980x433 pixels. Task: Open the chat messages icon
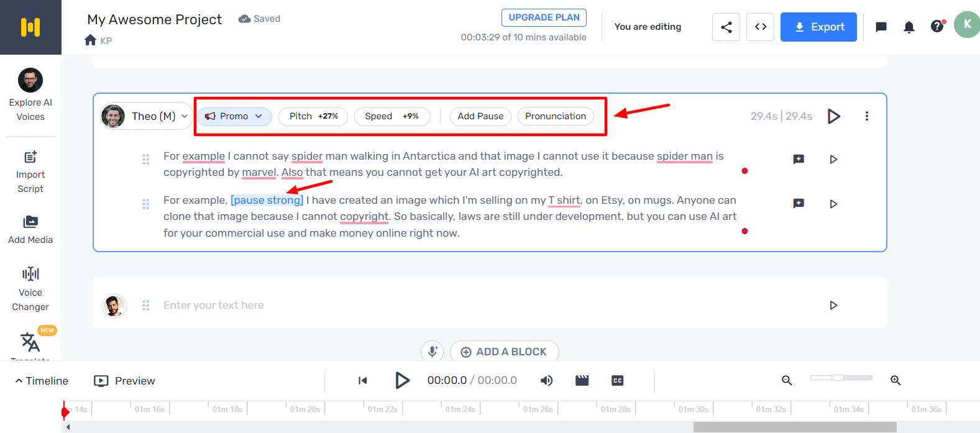[x=881, y=27]
